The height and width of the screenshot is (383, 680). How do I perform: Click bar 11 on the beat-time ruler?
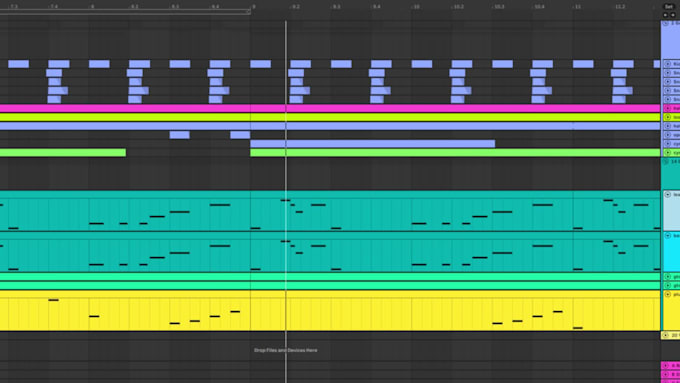(577, 7)
